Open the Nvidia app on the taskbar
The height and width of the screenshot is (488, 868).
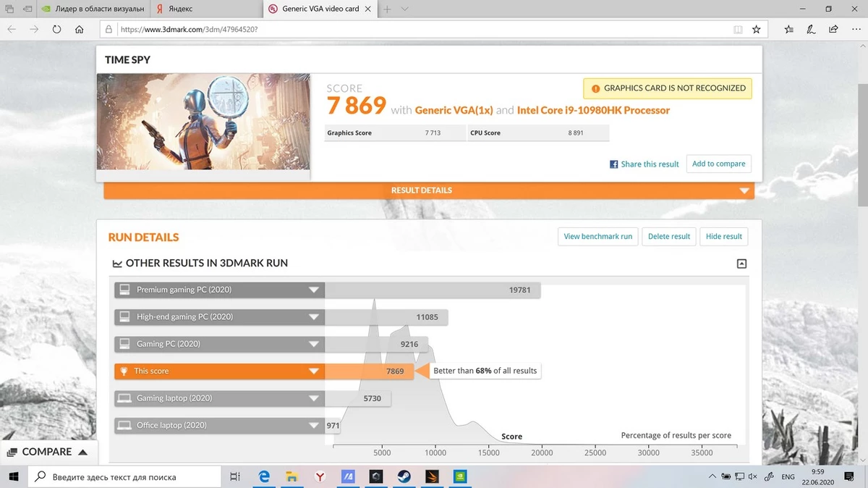tap(459, 476)
